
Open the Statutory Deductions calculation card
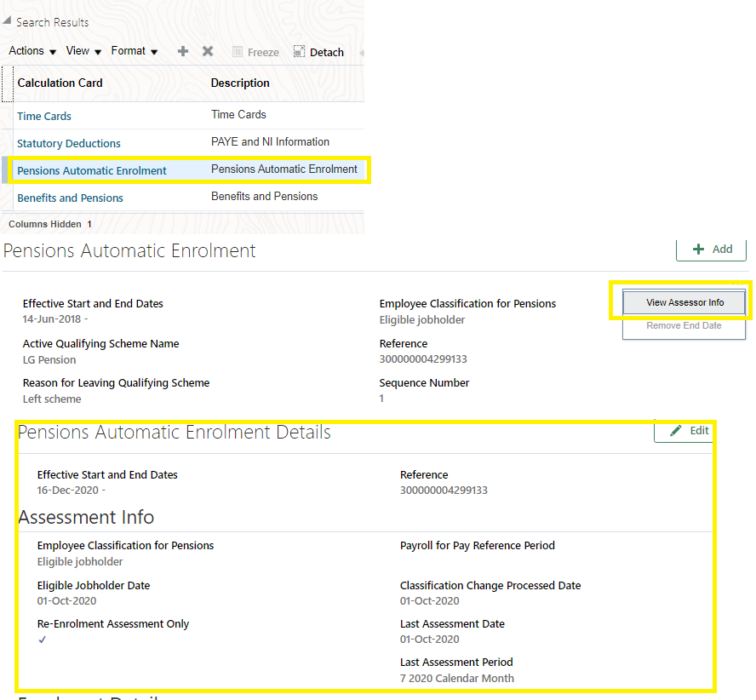pos(69,143)
